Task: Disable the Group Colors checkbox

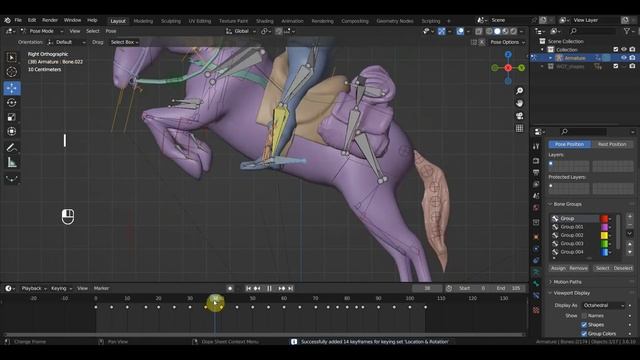Action: point(584,333)
